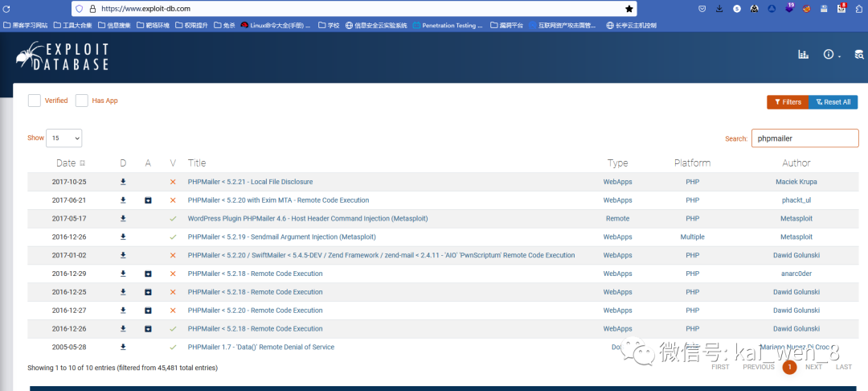Download exploit for PHPMailer < 5.2.21 Local File Disclosure

coord(123,182)
